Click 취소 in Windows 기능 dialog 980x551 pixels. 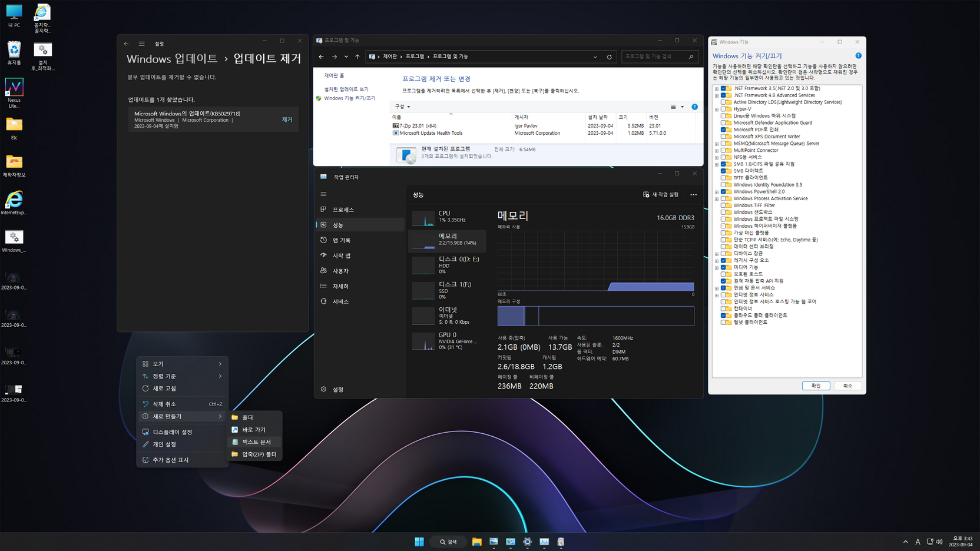tap(847, 386)
